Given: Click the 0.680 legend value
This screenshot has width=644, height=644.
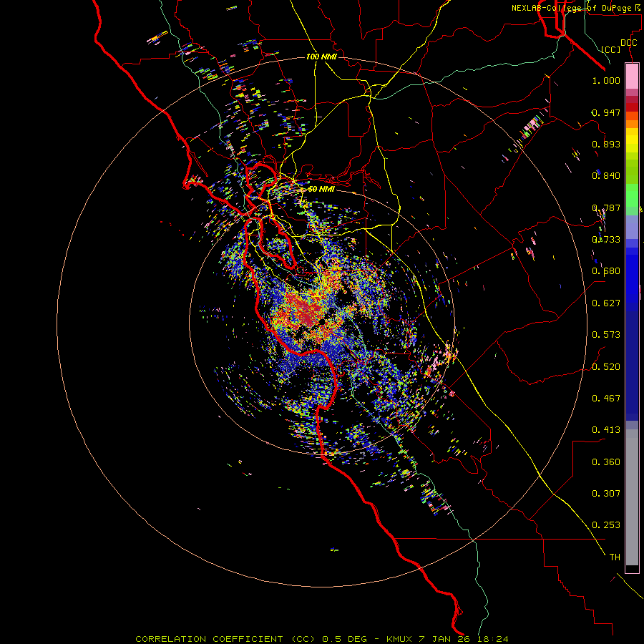Looking at the screenshot, I should [x=606, y=271].
